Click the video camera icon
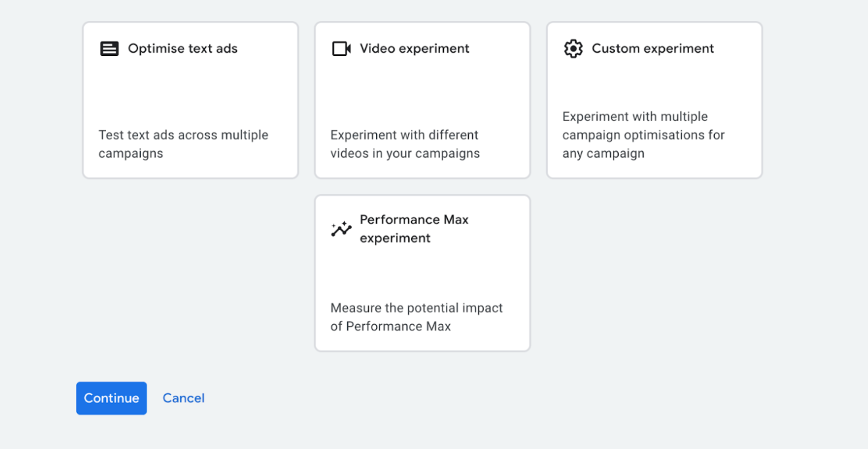Viewport: 868px width, 449px height. [x=341, y=48]
